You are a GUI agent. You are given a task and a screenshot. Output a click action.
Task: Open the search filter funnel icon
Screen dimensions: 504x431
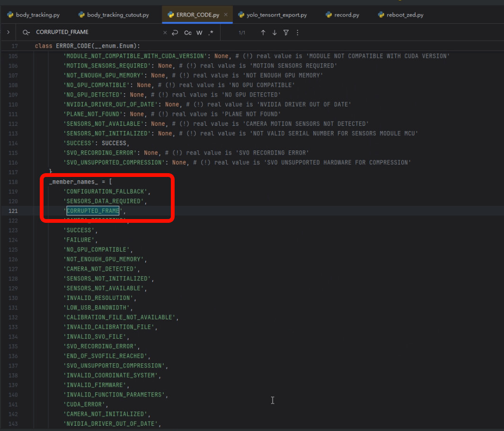[286, 33]
